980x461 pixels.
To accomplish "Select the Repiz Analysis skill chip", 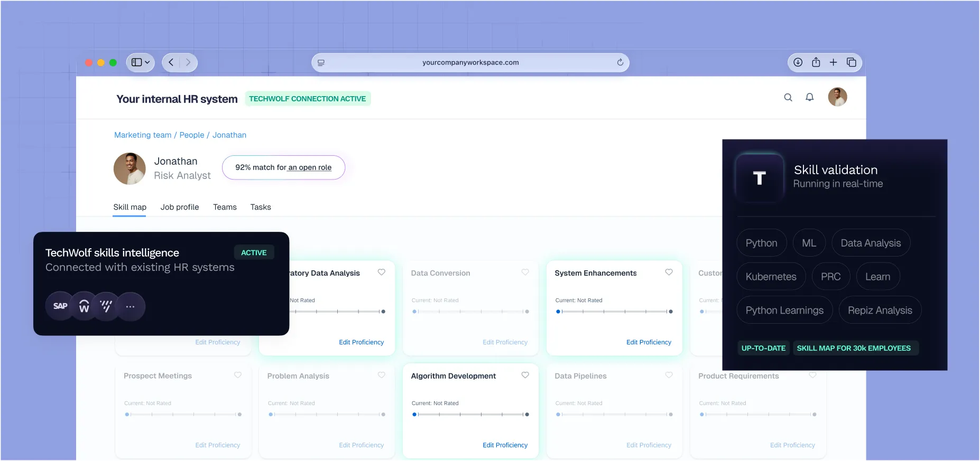I will pyautogui.click(x=880, y=311).
